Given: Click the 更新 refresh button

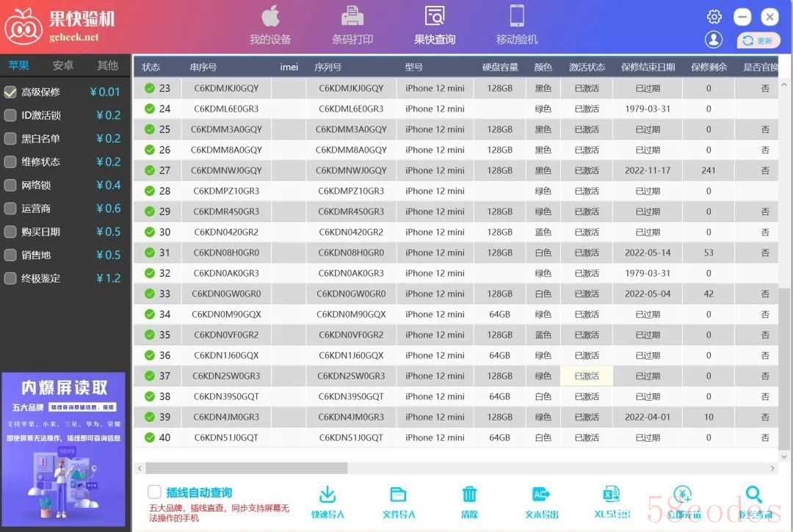Looking at the screenshot, I should pos(758,40).
